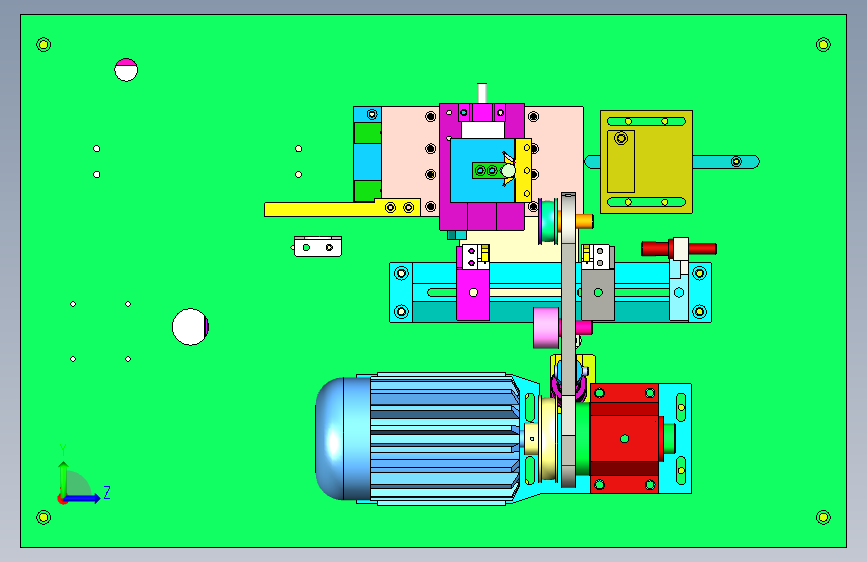Select the magenta slider block on the cyan rail
867x562 pixels.
click(x=473, y=294)
